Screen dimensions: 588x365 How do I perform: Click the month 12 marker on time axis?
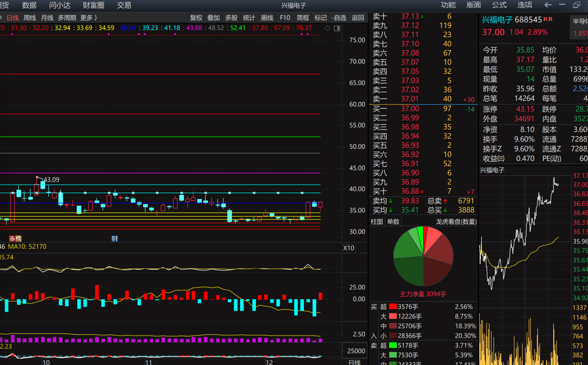[x=269, y=362]
